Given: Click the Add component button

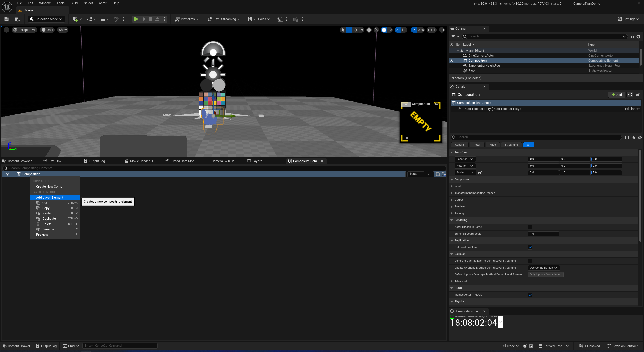Looking at the screenshot, I should coord(617,95).
